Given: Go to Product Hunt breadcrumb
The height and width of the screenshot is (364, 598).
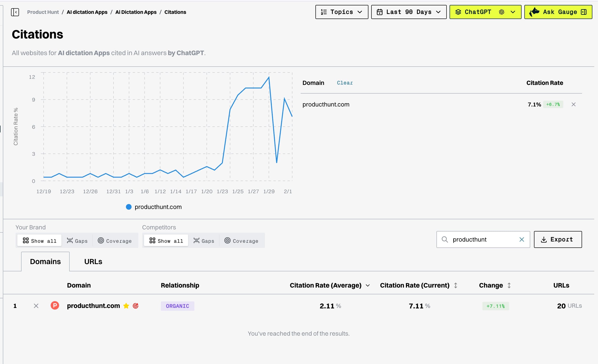Looking at the screenshot, I should tap(43, 12).
